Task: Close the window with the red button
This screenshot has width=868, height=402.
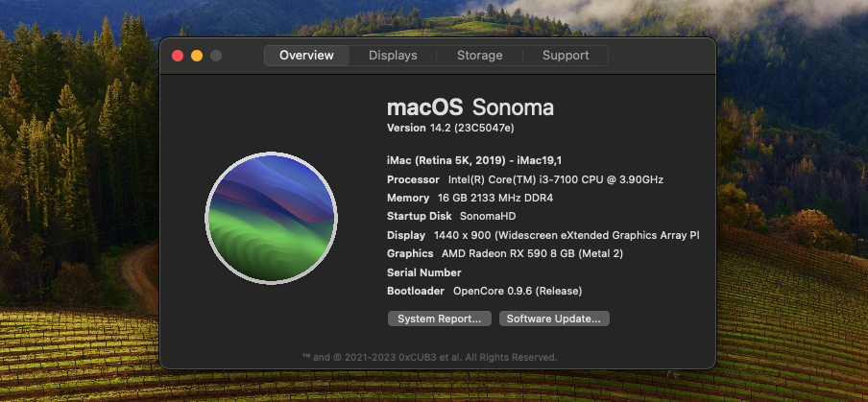Action: 178,56
